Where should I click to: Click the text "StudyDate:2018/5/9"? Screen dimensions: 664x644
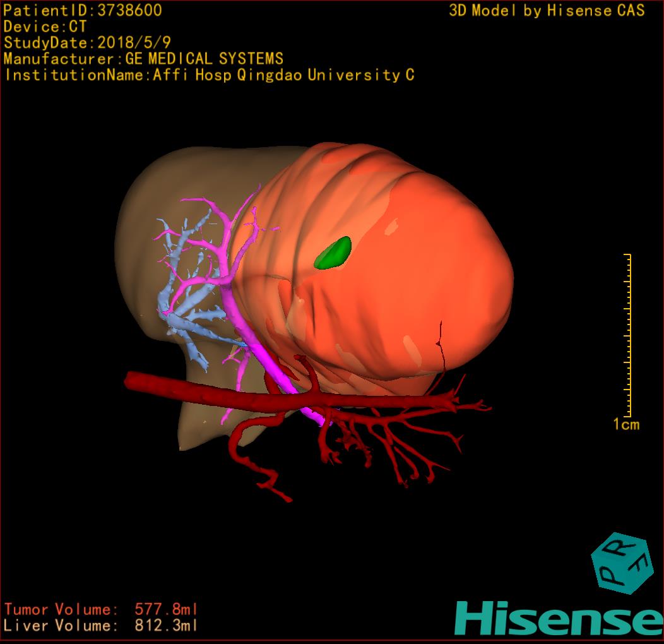coord(87,42)
